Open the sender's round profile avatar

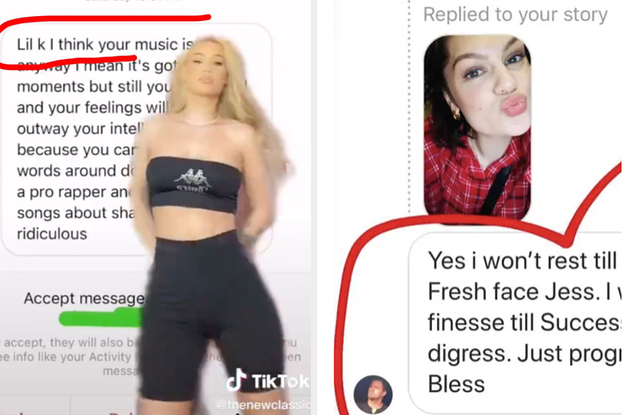pyautogui.click(x=373, y=394)
